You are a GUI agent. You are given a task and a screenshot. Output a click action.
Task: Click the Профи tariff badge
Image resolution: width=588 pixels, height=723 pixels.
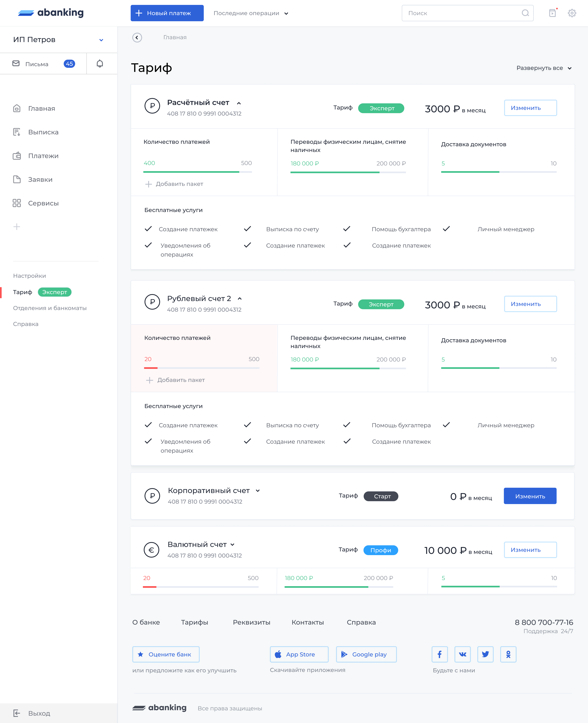tap(381, 550)
